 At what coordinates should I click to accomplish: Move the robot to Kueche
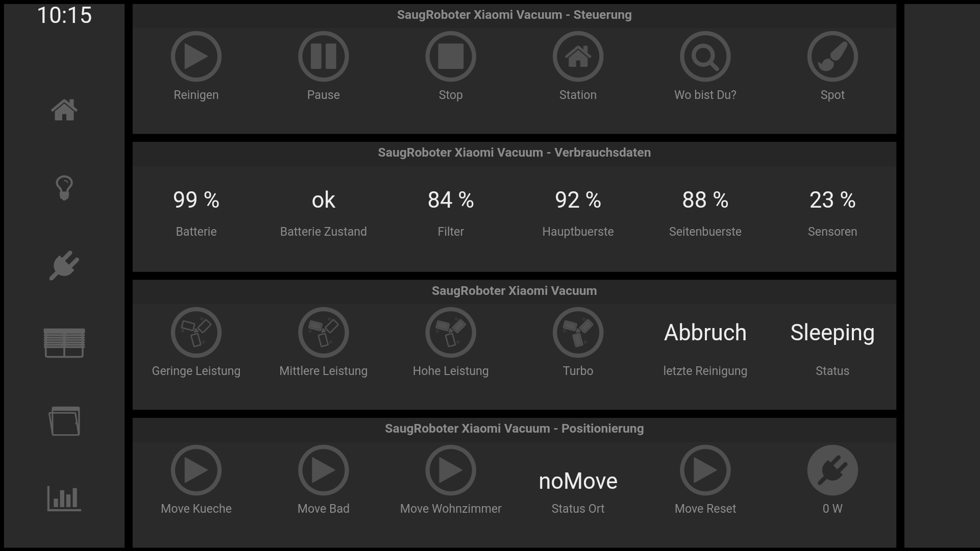pyautogui.click(x=196, y=470)
